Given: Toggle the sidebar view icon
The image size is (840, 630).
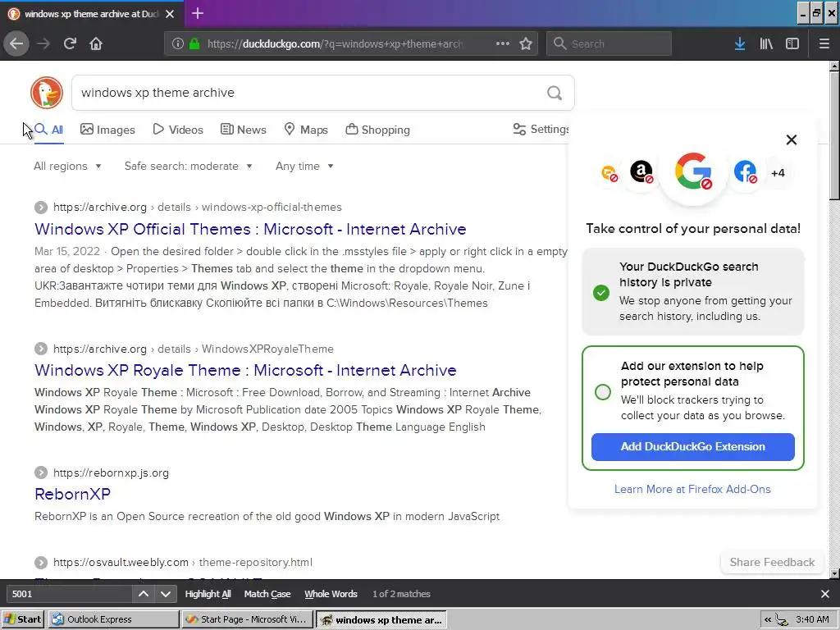Looking at the screenshot, I should 792,43.
